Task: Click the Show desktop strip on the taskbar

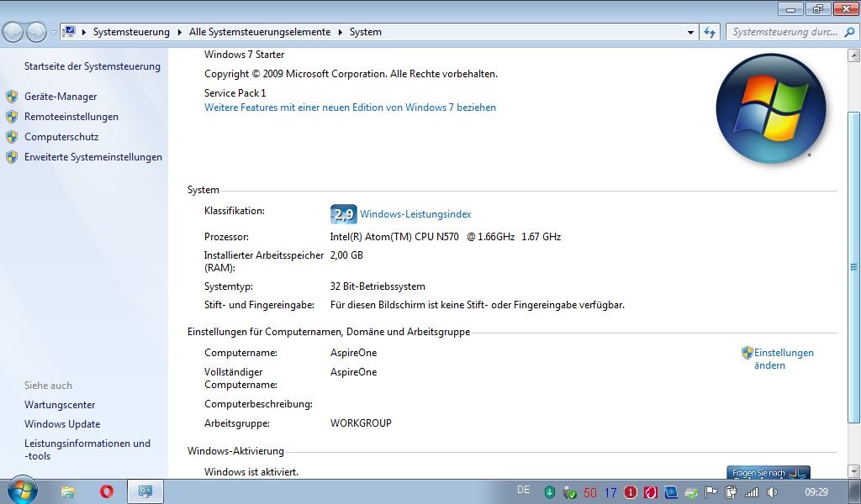Action: point(857,492)
